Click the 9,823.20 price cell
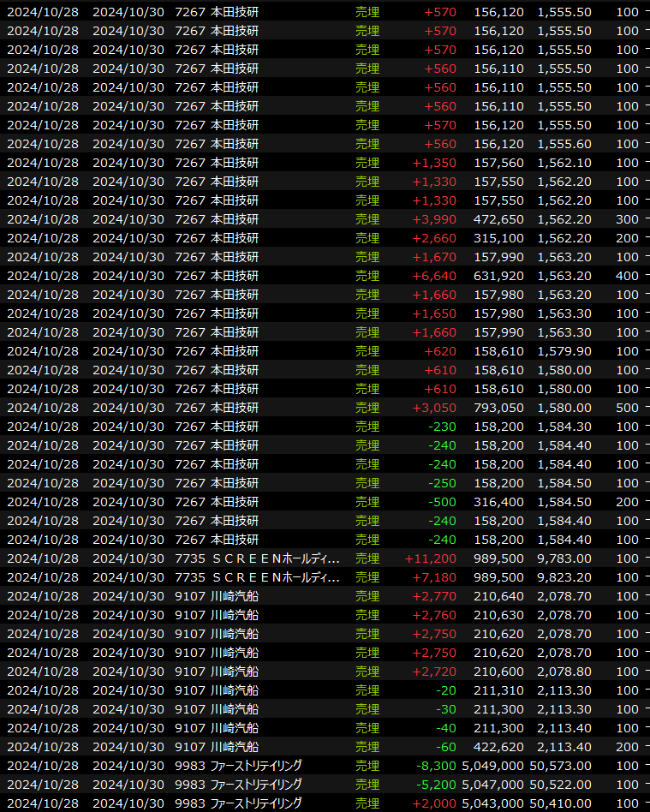The width and height of the screenshot is (650, 812). (x=564, y=577)
